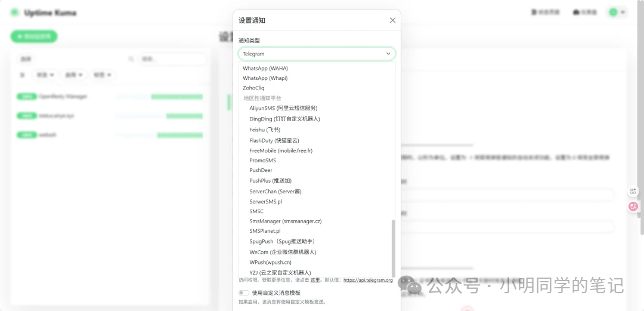This screenshot has width=644, height=311.
Task: Open the third filter dropdown in sidebar
Action: tap(103, 75)
